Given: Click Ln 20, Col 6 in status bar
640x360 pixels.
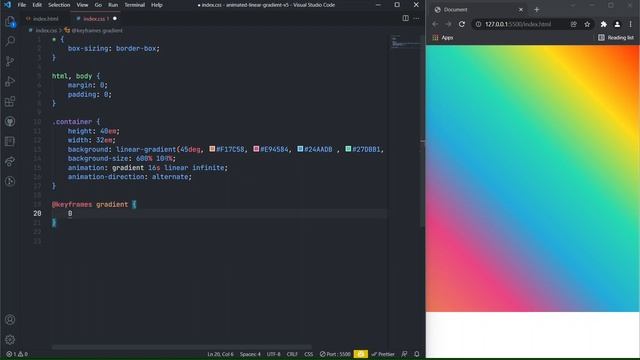Looking at the screenshot, I should coord(220,354).
